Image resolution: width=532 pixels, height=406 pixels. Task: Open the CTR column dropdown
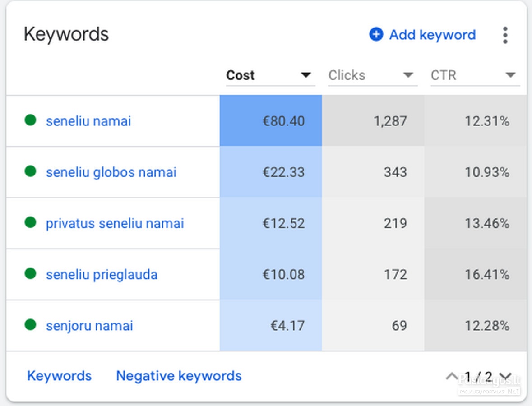(x=475, y=75)
